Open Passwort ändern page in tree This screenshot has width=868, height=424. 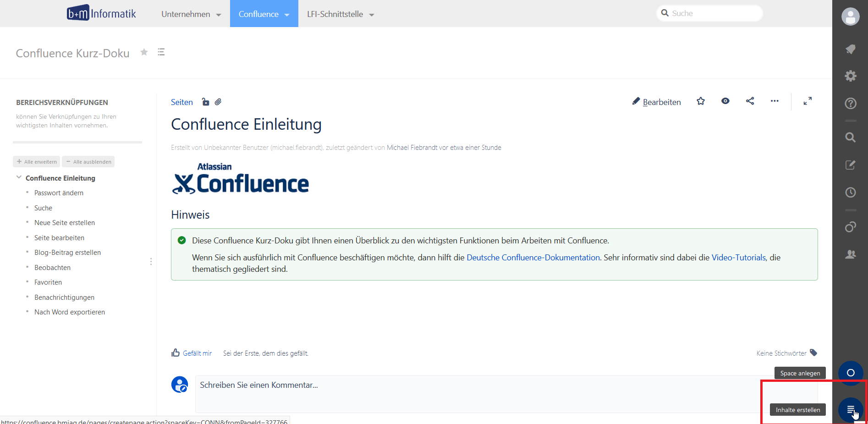pos(59,193)
